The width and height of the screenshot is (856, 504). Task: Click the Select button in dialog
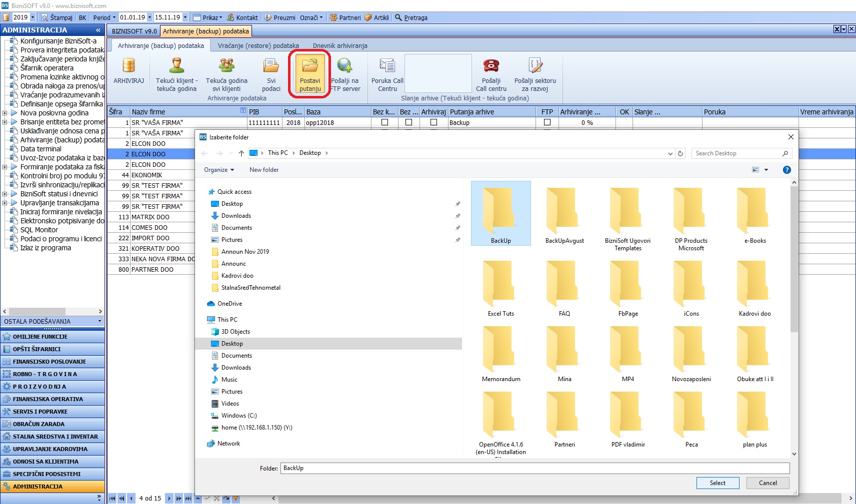click(x=717, y=483)
